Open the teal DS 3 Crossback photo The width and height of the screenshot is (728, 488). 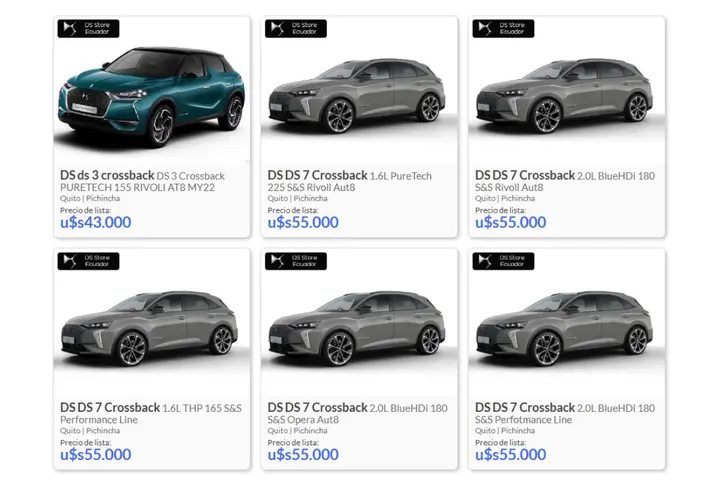[x=151, y=96]
